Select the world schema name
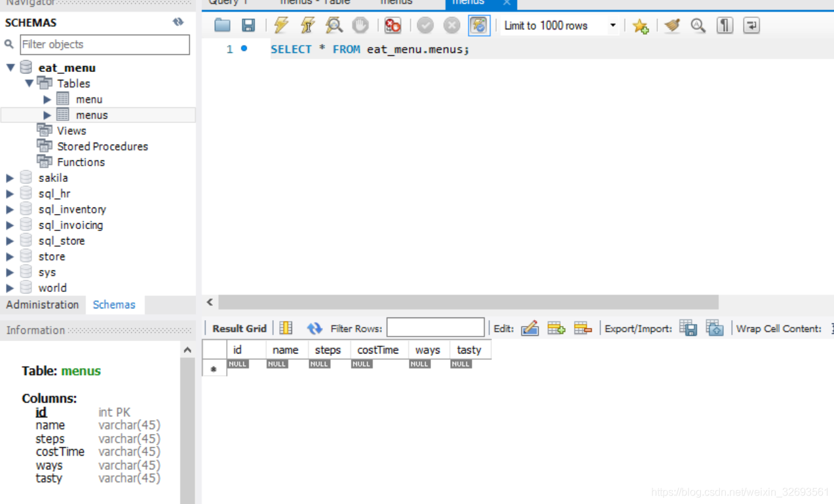Screen dimensions: 834x504 [52, 288]
